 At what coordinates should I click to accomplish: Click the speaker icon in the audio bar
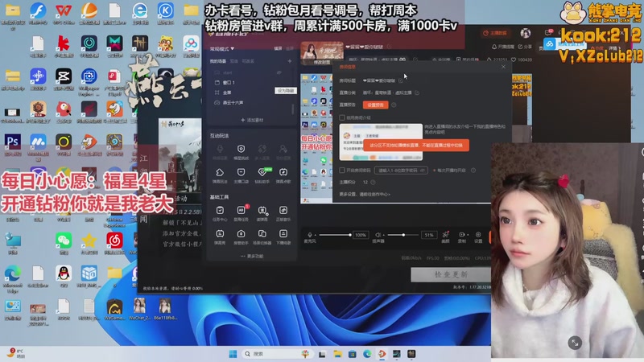tap(378, 235)
